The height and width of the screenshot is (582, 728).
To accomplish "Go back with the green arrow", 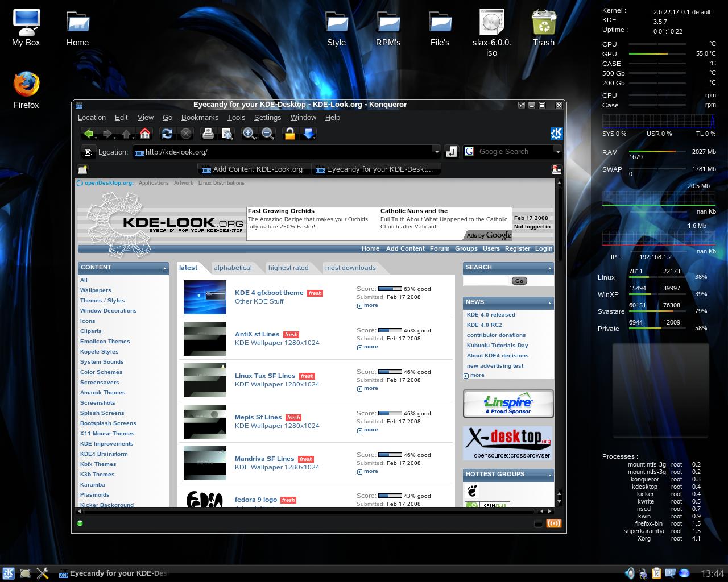I will pyautogui.click(x=88, y=134).
